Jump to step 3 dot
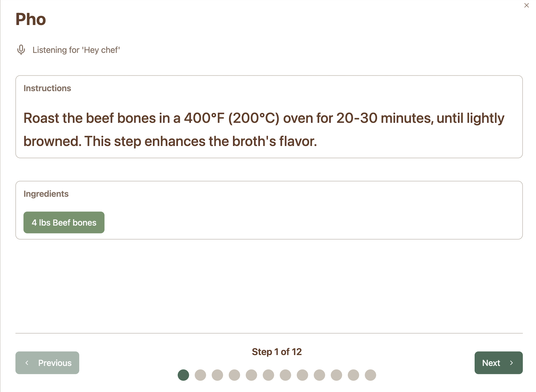Image resolution: width=536 pixels, height=392 pixels. (x=217, y=375)
